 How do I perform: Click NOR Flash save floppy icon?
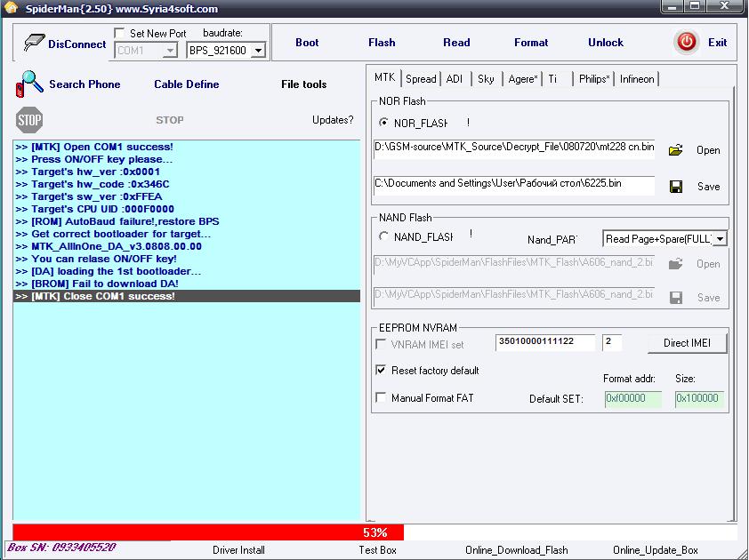point(676,187)
